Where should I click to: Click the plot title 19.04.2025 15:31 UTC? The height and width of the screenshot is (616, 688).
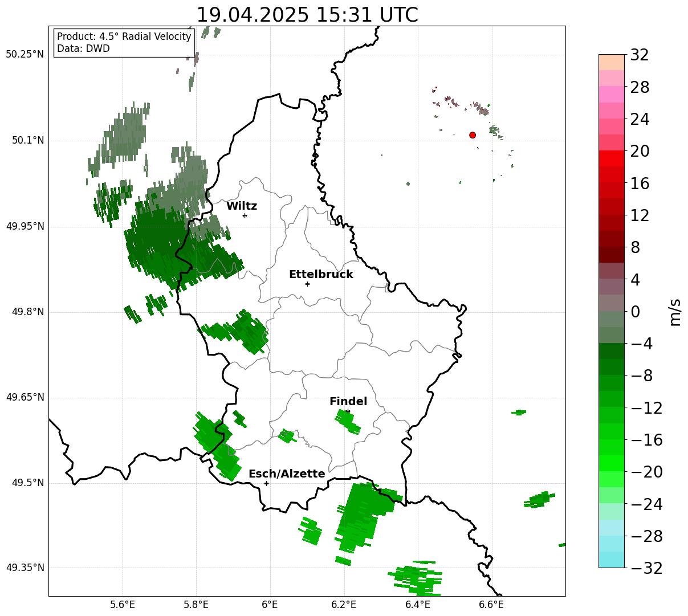[307, 15]
